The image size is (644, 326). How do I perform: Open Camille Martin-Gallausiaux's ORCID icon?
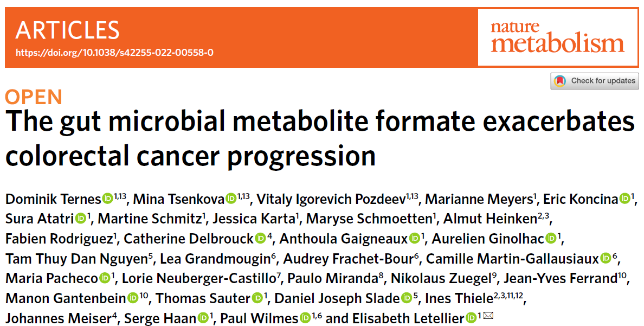(606, 259)
